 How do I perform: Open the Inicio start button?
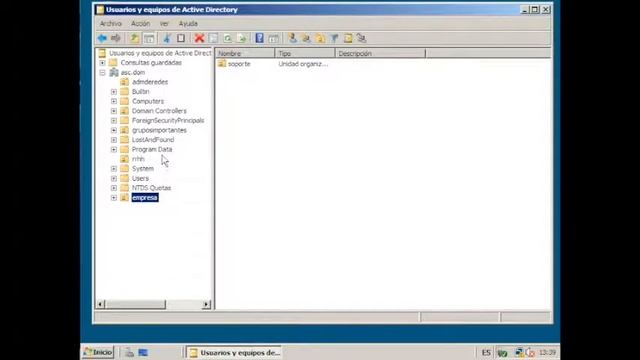(98, 352)
